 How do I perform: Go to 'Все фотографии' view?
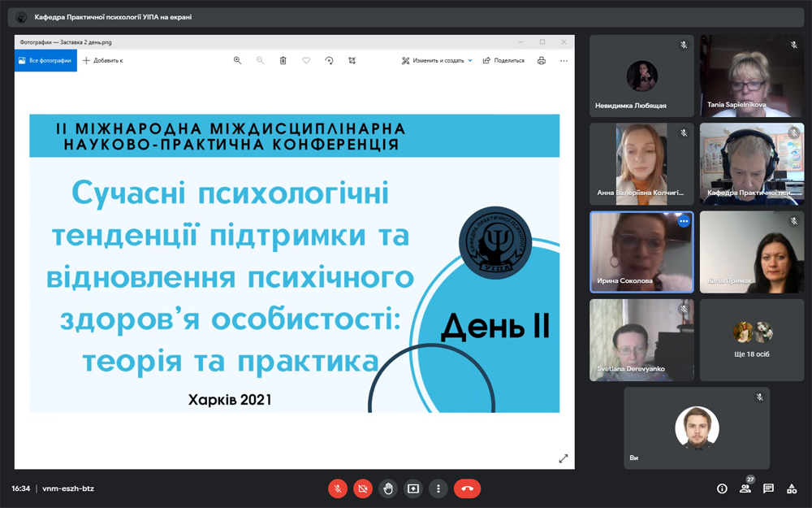[x=45, y=60]
